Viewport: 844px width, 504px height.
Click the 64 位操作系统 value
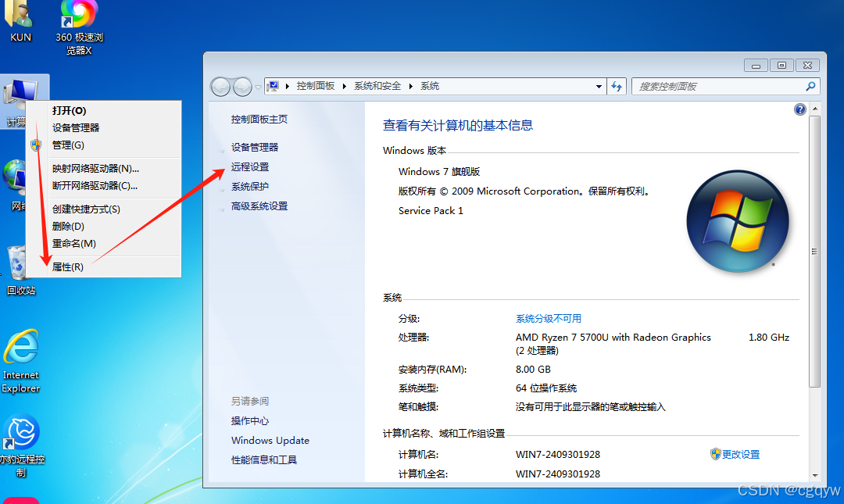[x=545, y=388]
